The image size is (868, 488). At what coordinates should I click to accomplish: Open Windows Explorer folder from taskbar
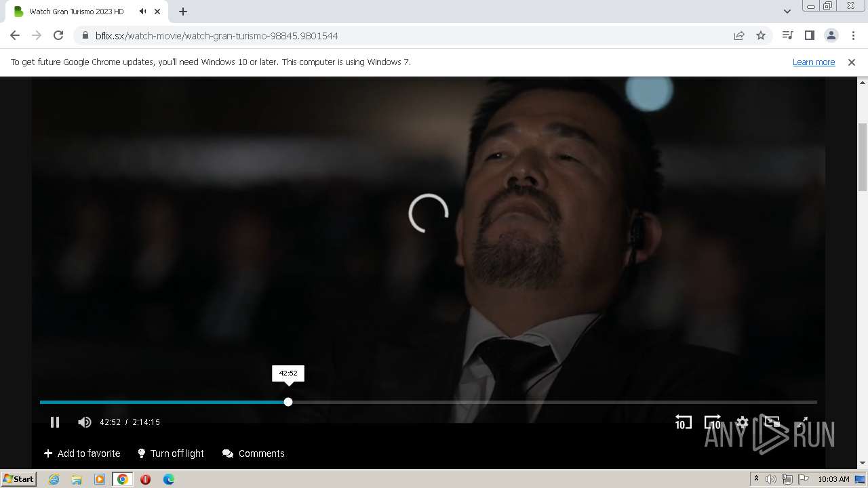coord(77,479)
